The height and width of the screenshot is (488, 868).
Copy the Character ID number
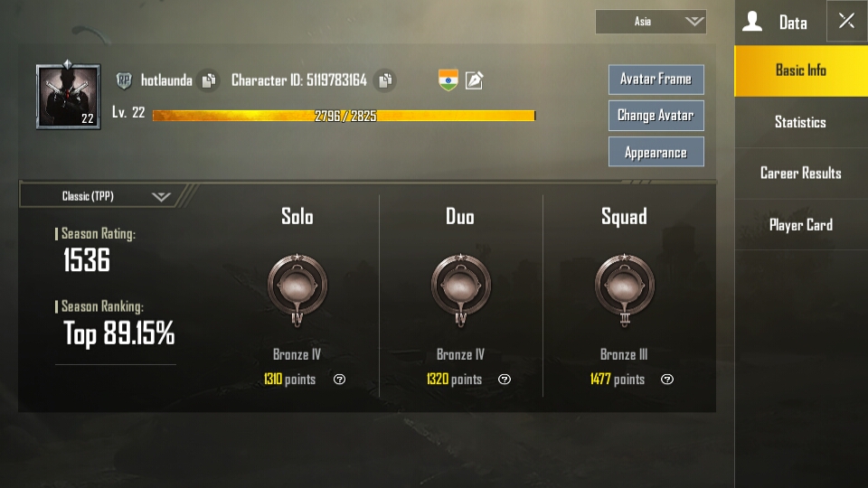385,80
